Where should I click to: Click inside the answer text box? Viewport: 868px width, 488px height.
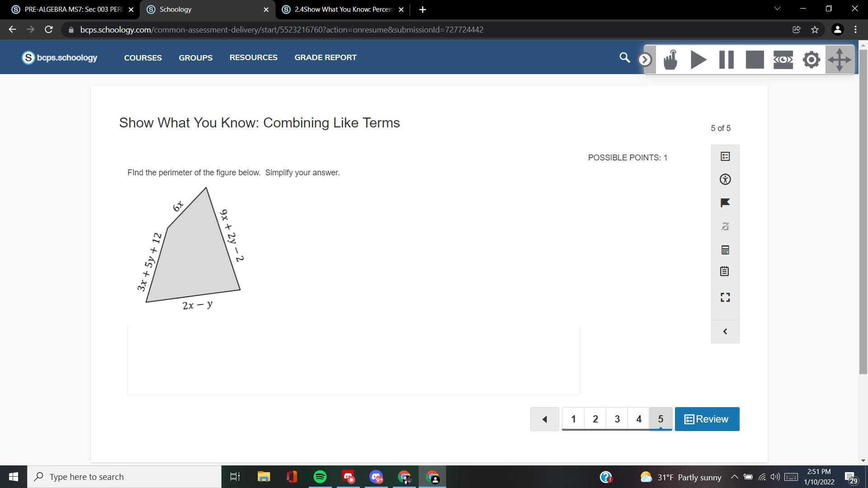click(x=353, y=360)
